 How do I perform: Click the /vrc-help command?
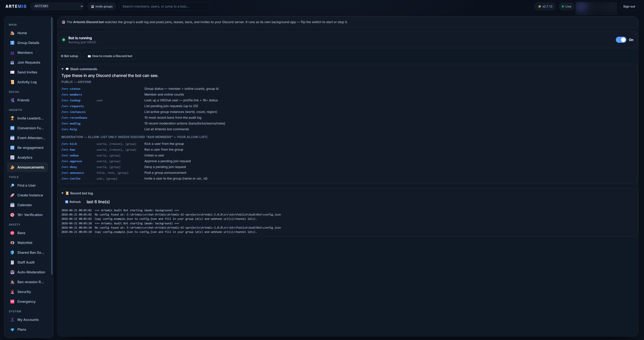click(69, 129)
